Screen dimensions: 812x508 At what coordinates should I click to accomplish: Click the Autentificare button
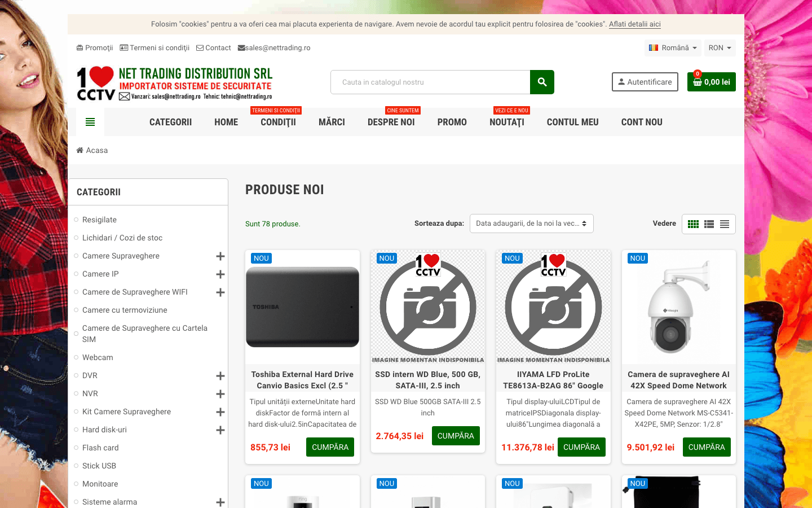click(645, 82)
